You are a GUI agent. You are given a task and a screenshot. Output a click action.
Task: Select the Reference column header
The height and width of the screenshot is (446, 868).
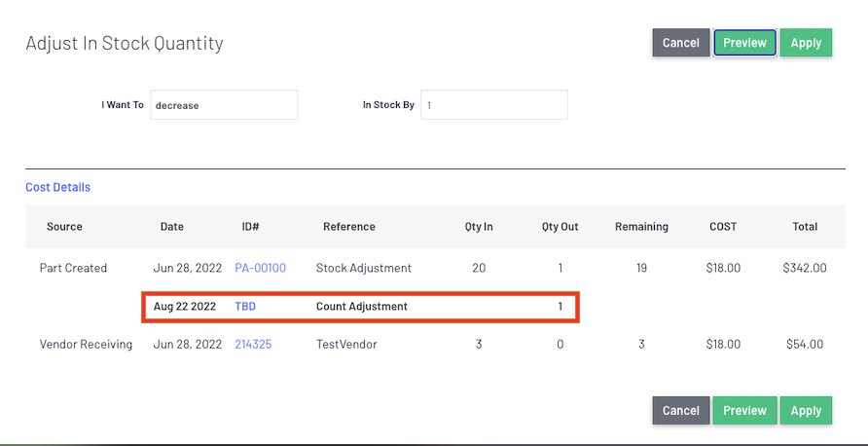pyautogui.click(x=349, y=226)
